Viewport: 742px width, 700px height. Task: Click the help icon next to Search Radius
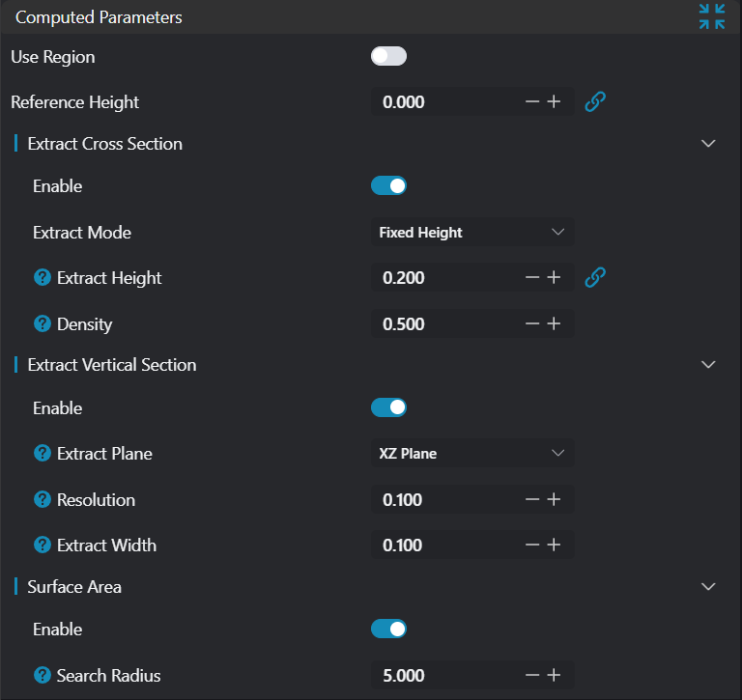point(43,676)
